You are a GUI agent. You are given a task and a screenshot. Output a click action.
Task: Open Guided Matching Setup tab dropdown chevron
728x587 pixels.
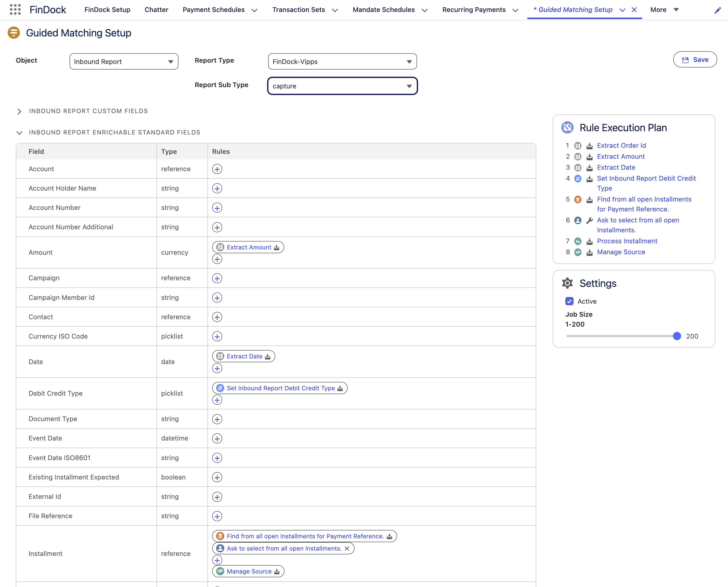tap(622, 10)
